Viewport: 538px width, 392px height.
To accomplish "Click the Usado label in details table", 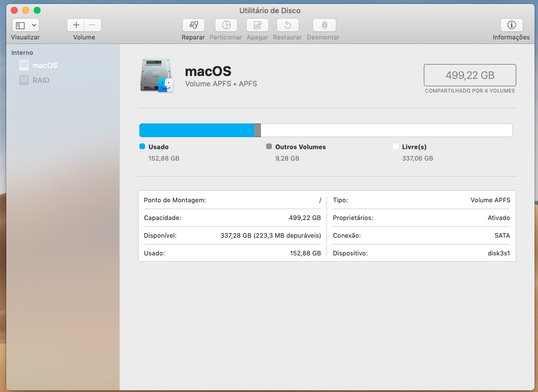I will (x=154, y=253).
